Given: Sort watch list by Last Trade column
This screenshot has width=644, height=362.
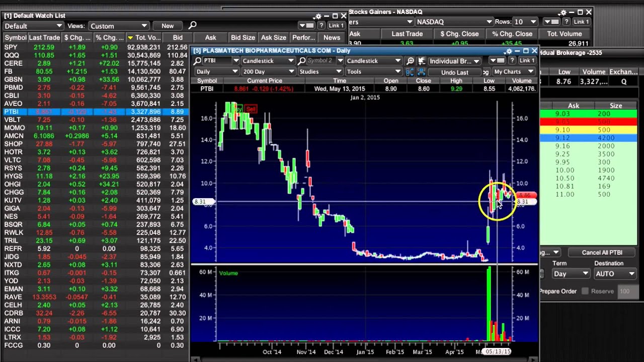Looking at the screenshot, I should [x=44, y=38].
